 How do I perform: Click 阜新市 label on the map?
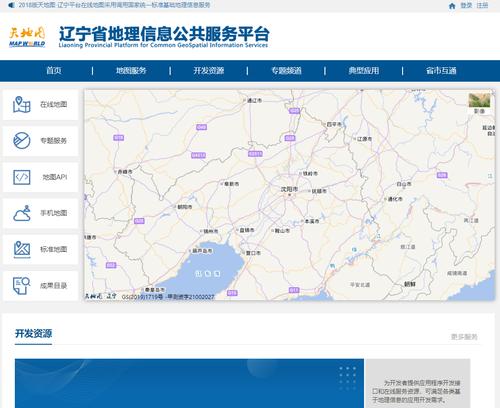click(x=231, y=184)
